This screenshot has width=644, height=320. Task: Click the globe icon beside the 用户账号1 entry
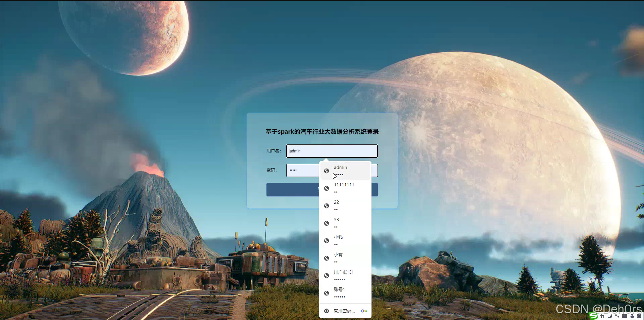[327, 276]
